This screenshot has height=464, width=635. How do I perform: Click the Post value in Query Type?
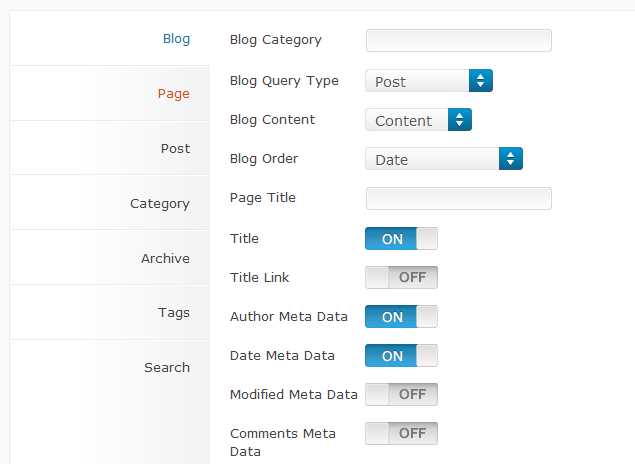tap(390, 82)
